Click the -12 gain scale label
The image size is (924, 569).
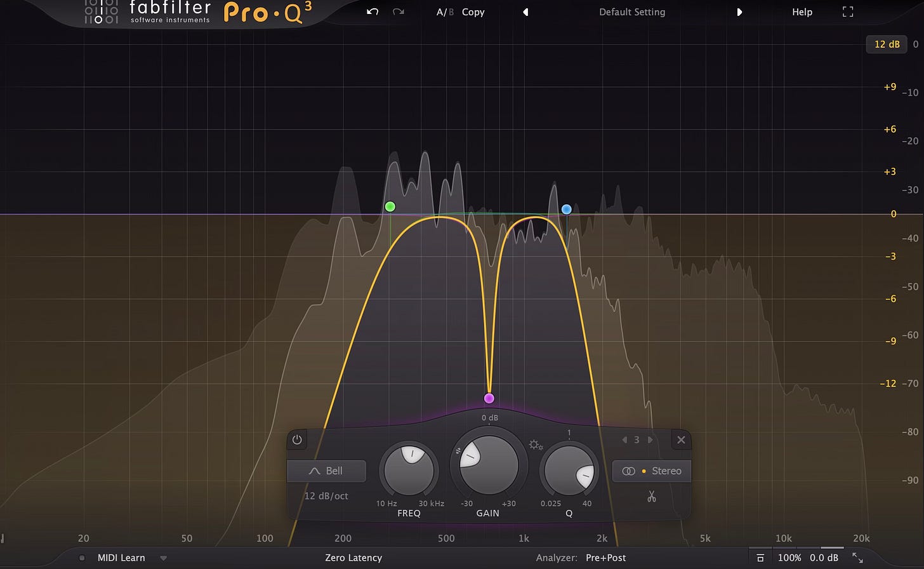(x=888, y=383)
